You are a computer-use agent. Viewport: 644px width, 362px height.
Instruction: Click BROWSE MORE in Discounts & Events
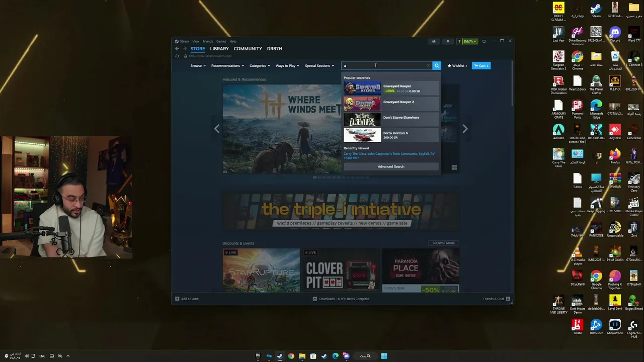pyautogui.click(x=443, y=243)
